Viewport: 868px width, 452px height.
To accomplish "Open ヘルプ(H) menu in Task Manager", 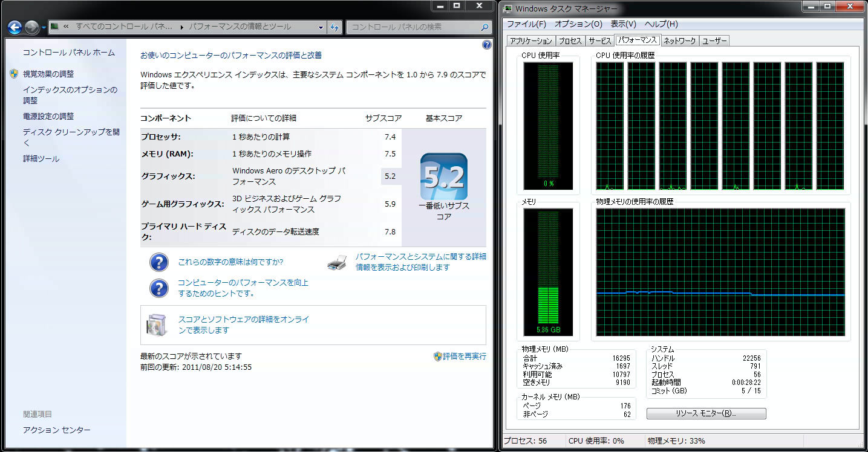I will coord(661,24).
